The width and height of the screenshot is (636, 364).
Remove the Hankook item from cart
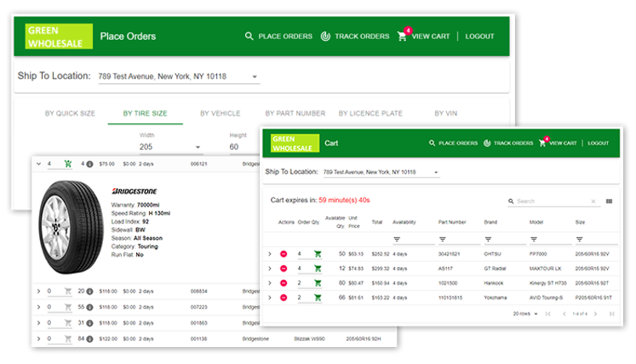[x=284, y=283]
